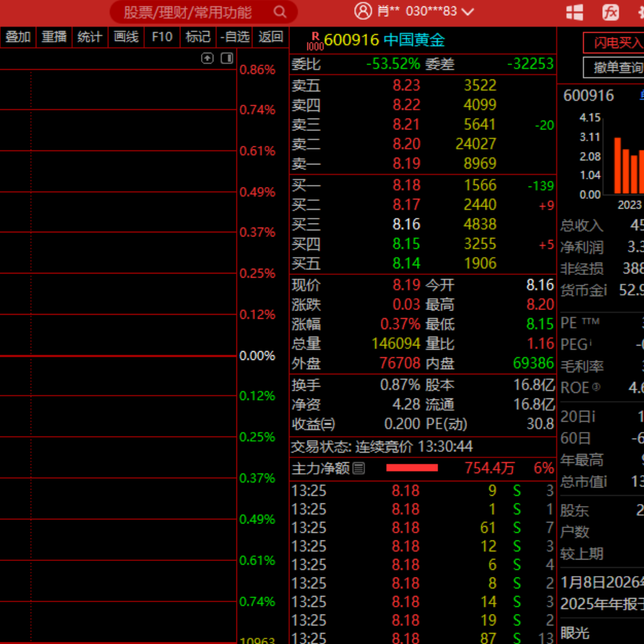Click the 毛利率 label
The height and width of the screenshot is (644, 644).
(x=582, y=366)
